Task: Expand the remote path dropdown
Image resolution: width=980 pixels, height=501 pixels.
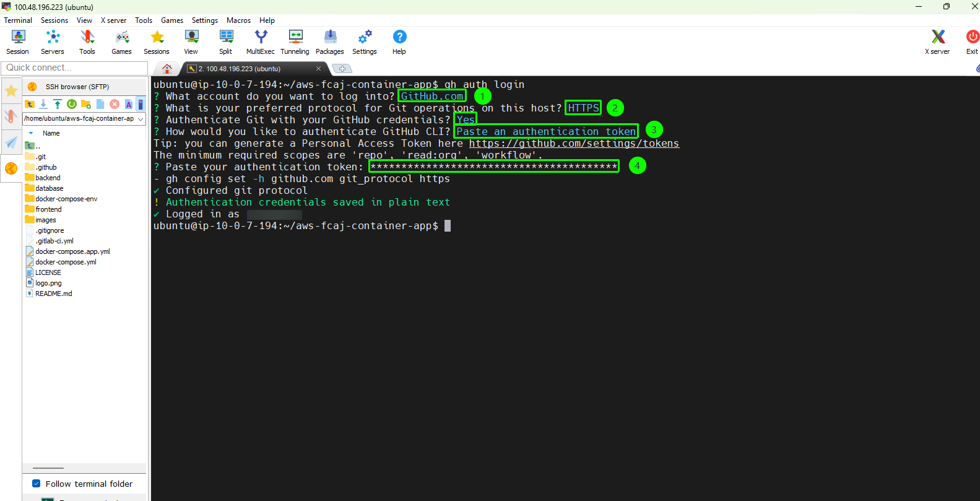Action: [141, 119]
